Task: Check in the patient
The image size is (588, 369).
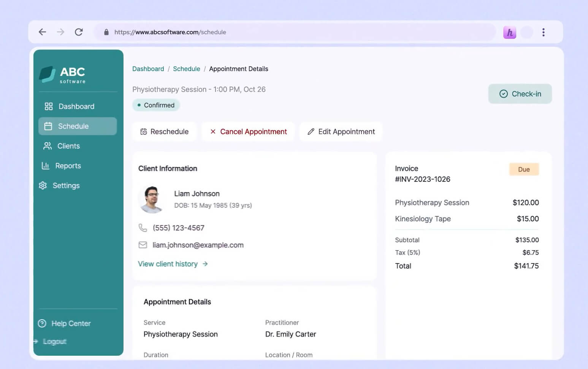Action: [x=520, y=94]
